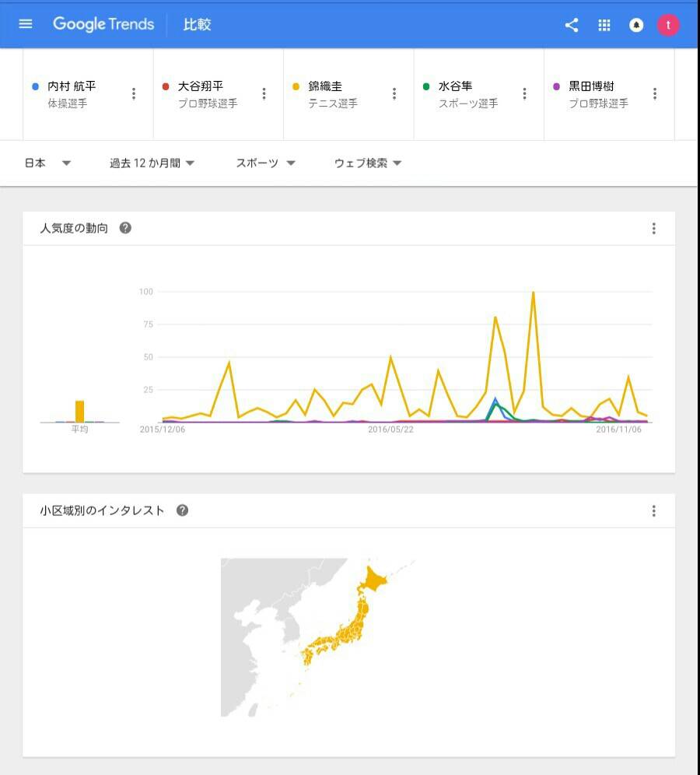Click the スポーツ選手 subtitle
This screenshot has height=775, width=700.
pyautogui.click(x=468, y=103)
